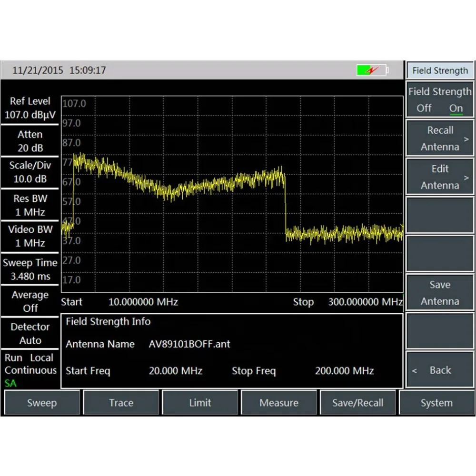
Task: Select the Ref Level 107.0 dBµV setting
Action: pos(30,108)
